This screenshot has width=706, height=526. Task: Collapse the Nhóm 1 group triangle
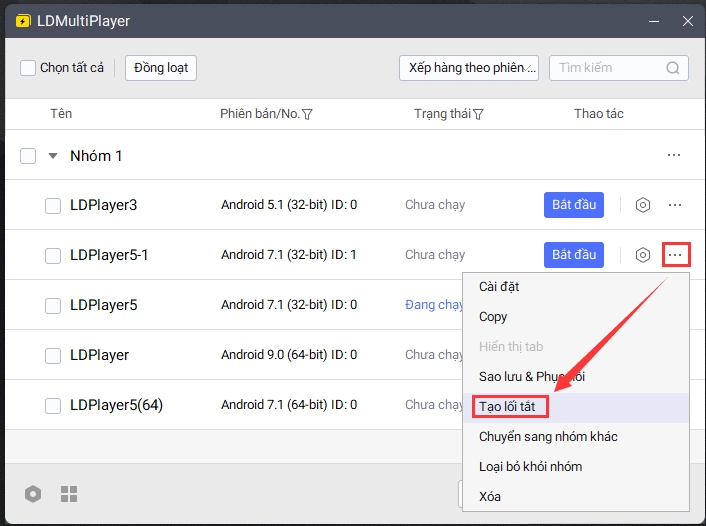53,156
